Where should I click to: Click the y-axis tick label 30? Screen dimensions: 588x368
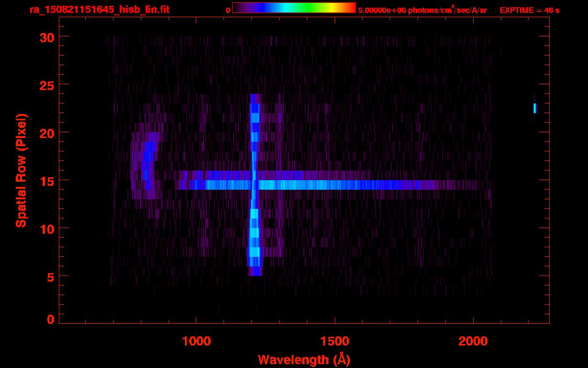pyautogui.click(x=46, y=37)
